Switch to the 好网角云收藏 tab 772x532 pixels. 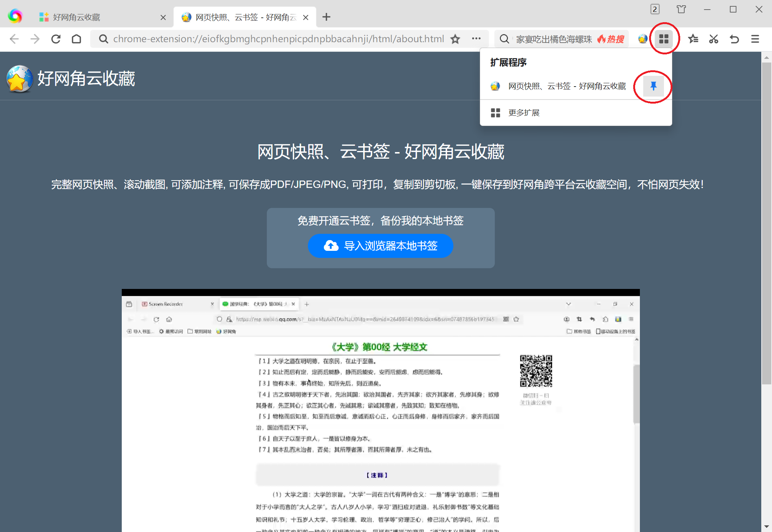point(100,17)
